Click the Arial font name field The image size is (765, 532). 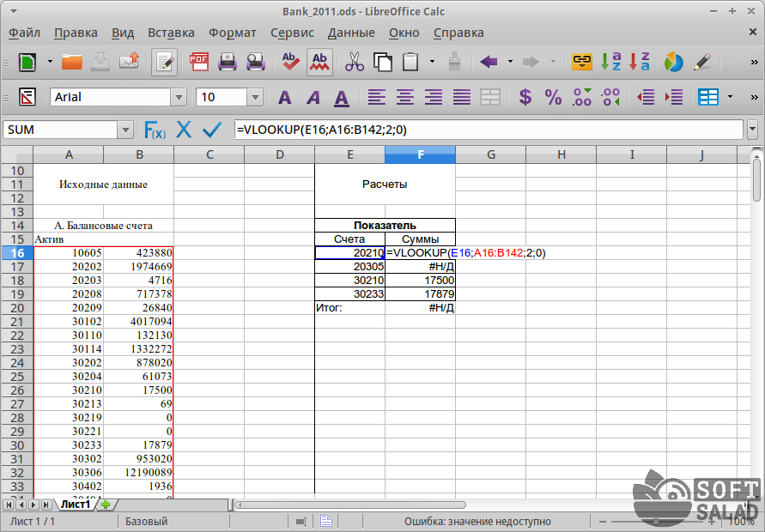111,97
